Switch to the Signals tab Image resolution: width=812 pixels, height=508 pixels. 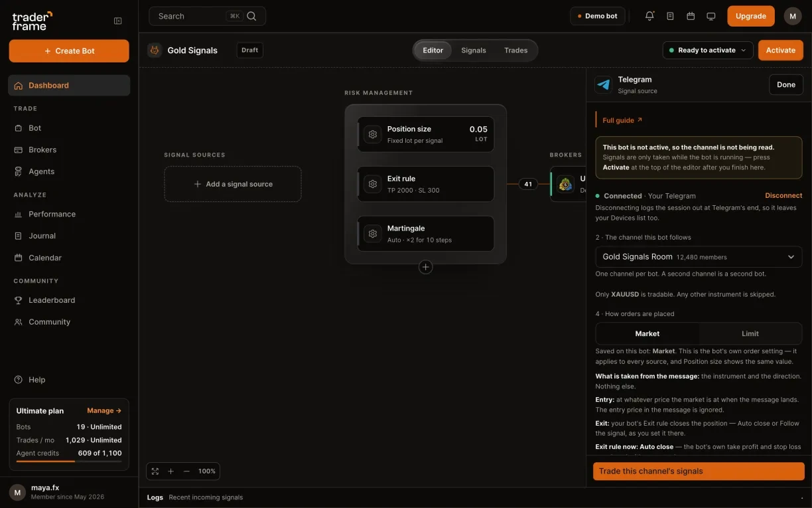pos(474,50)
